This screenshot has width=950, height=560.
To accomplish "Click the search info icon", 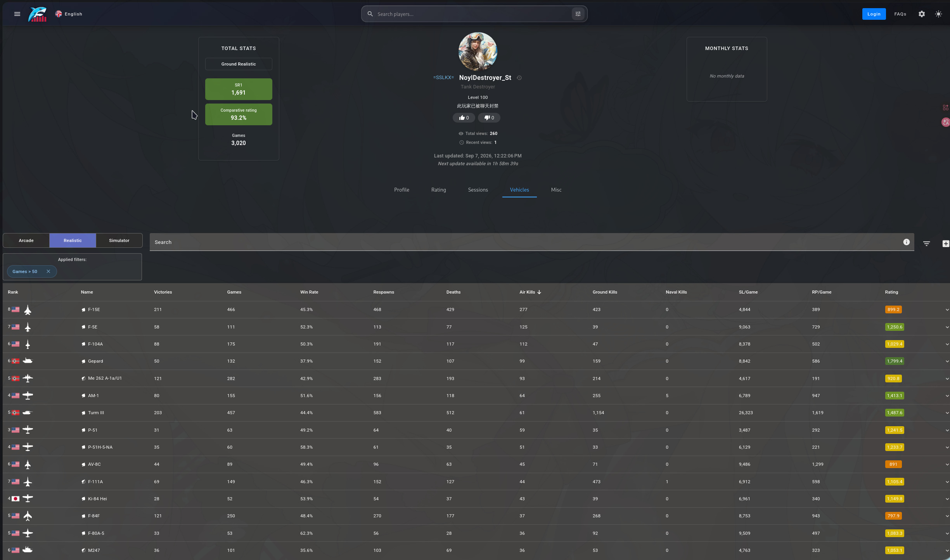I will (906, 242).
